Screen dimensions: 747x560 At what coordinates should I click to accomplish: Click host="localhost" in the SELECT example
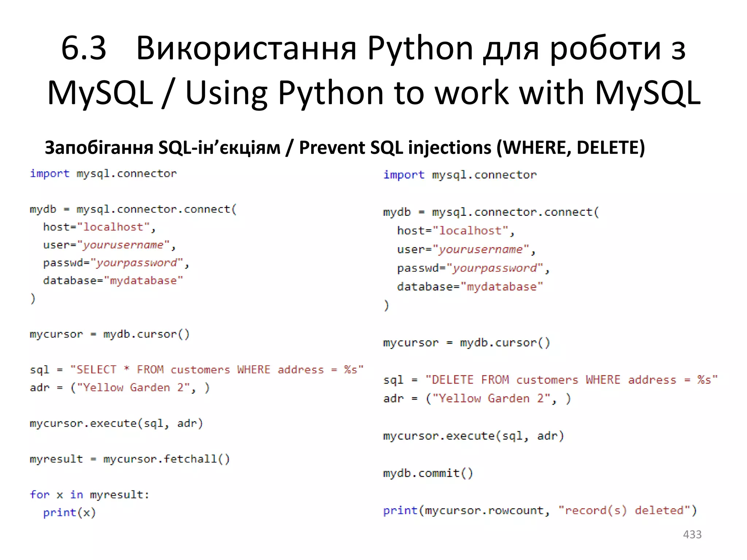click(x=100, y=227)
